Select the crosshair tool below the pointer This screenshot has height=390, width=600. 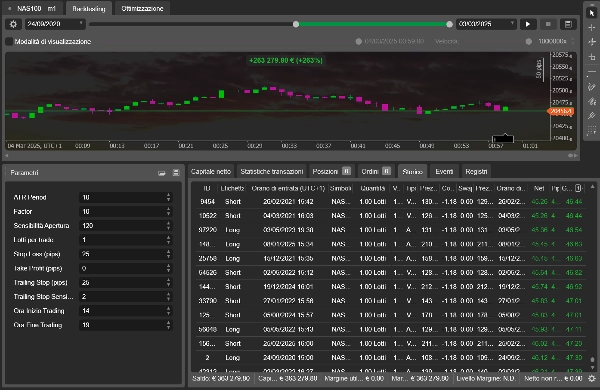[x=592, y=28]
